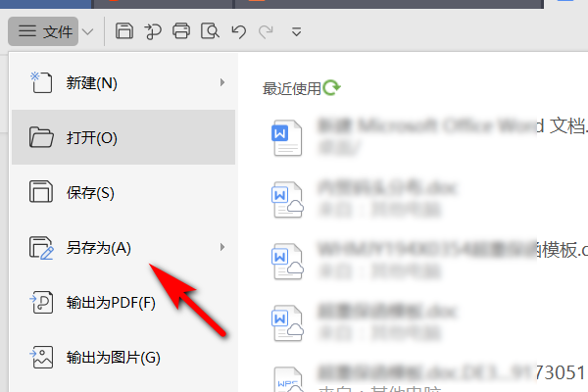The height and width of the screenshot is (392, 588).
Task: Expand the dropdown arrow beside 文件
Action: 88,31
